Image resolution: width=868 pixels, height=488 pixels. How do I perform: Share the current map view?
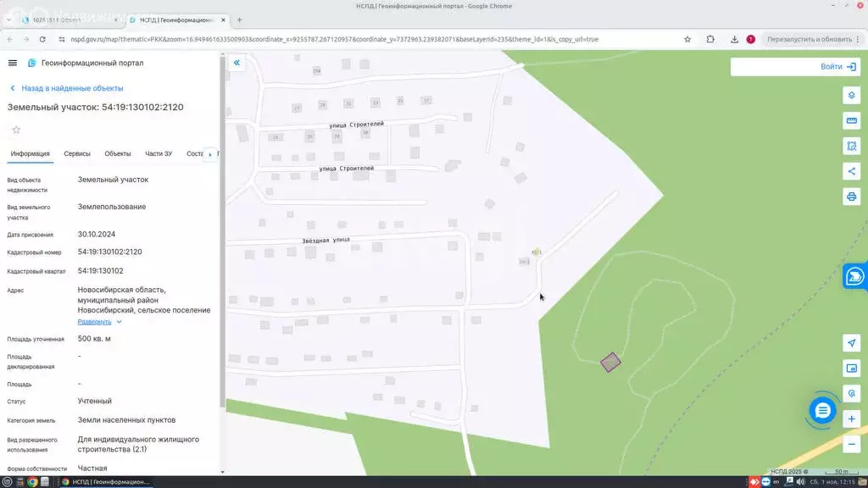pyautogui.click(x=852, y=171)
